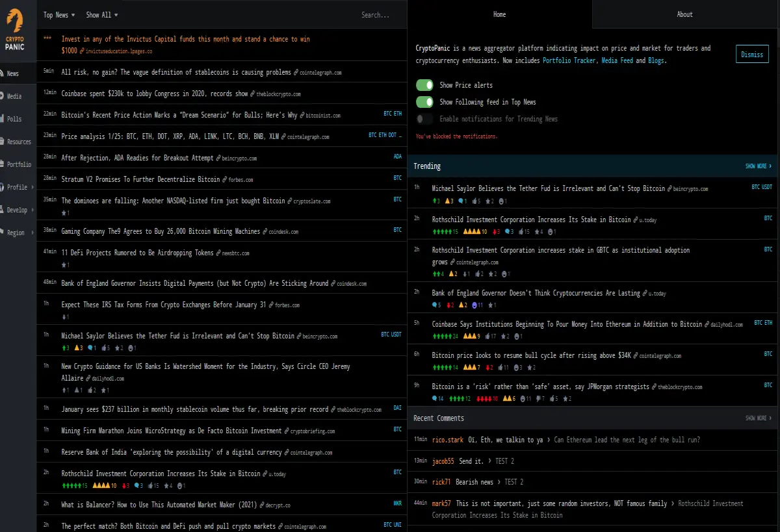Click save star on New Crypto Guidance story
Screen dimensions: 780x532
point(104,390)
